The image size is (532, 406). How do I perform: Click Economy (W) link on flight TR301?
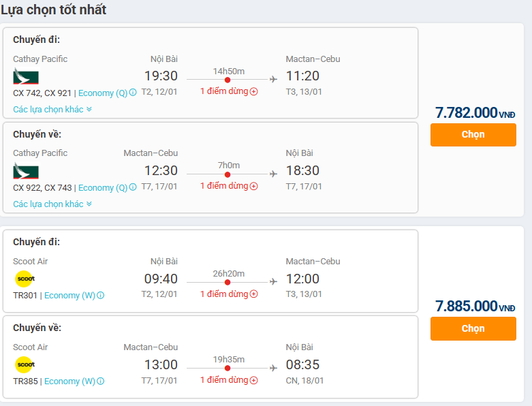click(x=69, y=296)
